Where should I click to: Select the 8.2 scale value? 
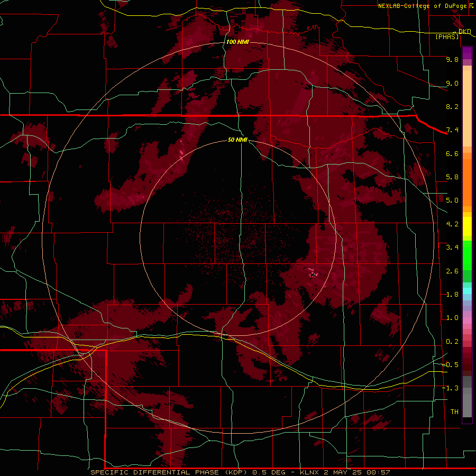(x=452, y=107)
